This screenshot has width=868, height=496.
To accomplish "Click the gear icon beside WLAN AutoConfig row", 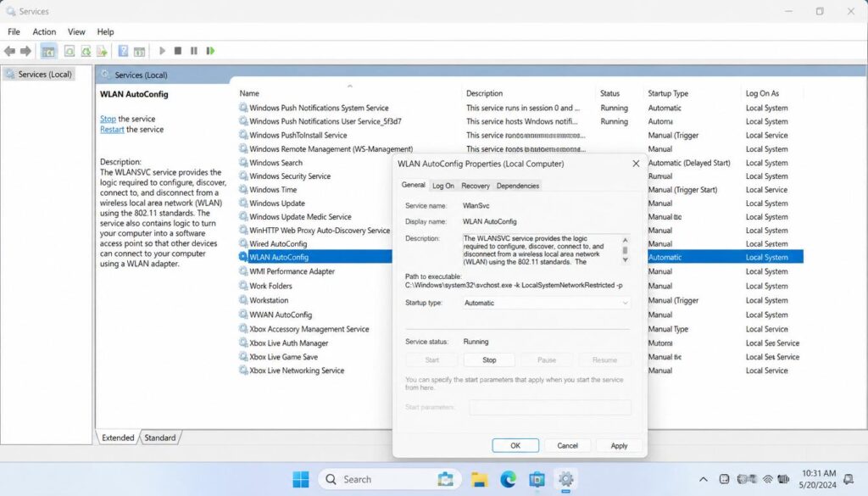I will click(243, 257).
